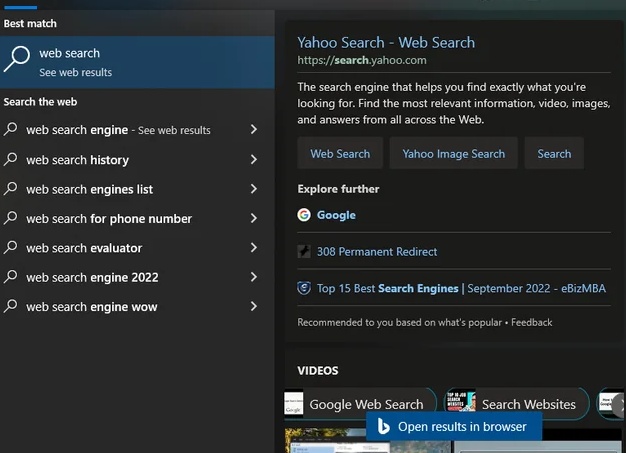Expand the 'web search engine wow' chevron
The height and width of the screenshot is (453, 626).
[x=254, y=306]
